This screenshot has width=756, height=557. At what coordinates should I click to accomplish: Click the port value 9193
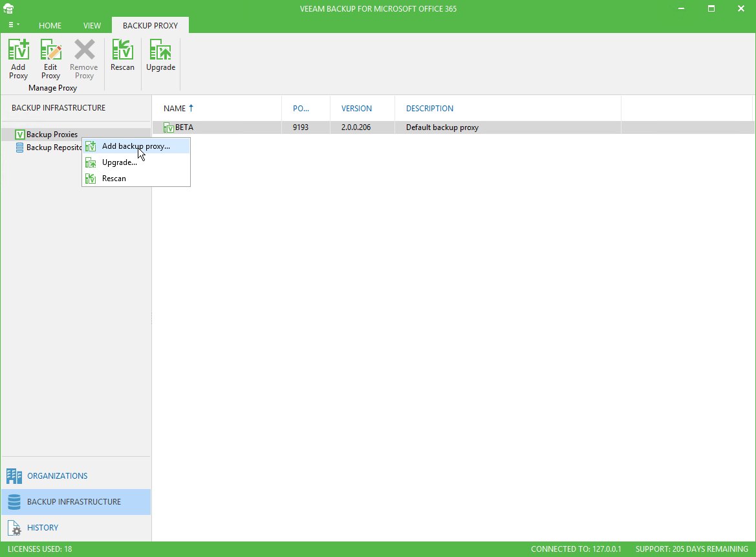[x=300, y=127]
